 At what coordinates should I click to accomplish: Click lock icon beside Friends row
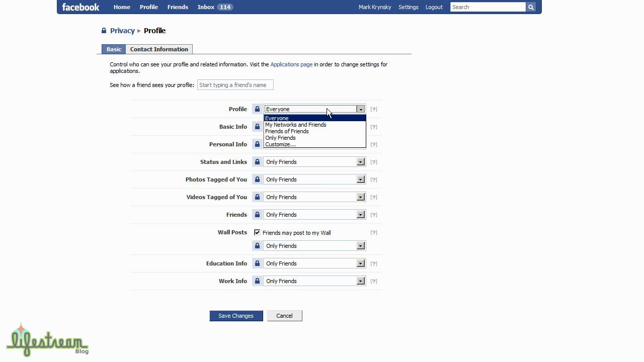coord(257,215)
